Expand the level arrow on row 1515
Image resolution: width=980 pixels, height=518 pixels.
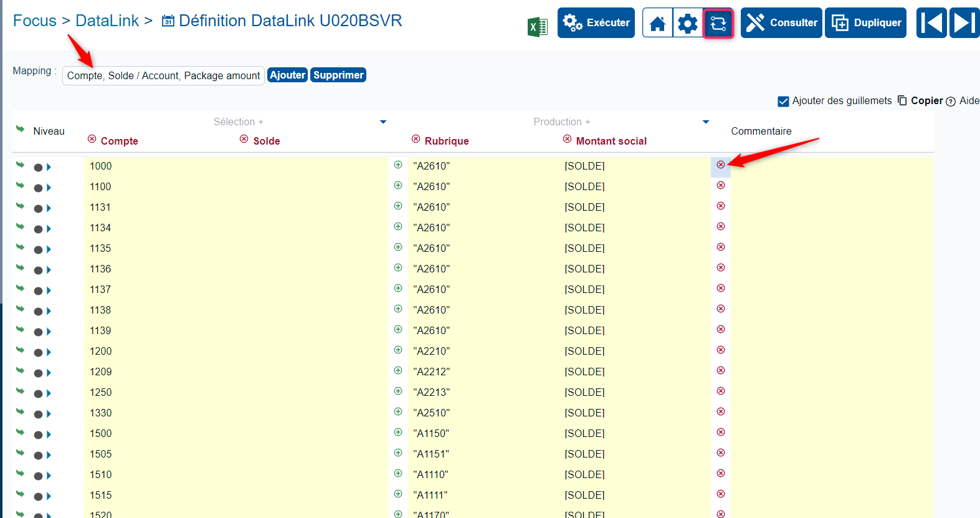pos(49,496)
